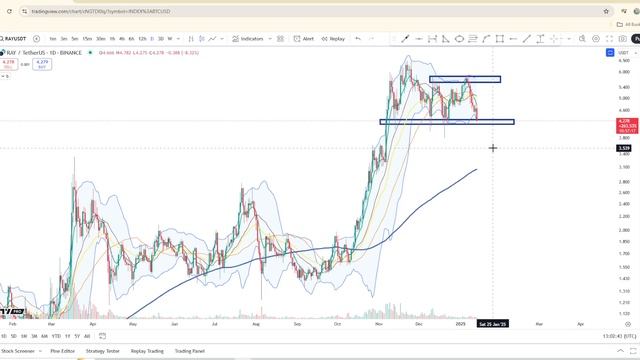Open the indicator templates icon
The height and width of the screenshot is (360, 640).
(280, 39)
